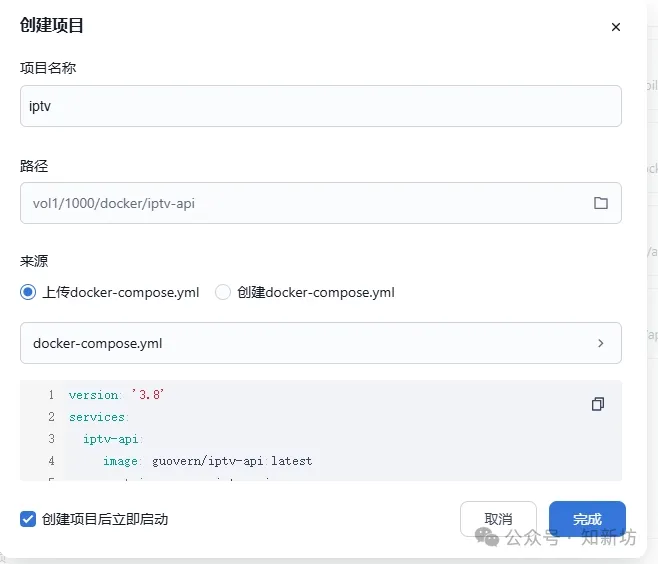Image resolution: width=658 pixels, height=564 pixels.
Task: Click the docker-compose.yml file selector field
Action: pos(321,343)
